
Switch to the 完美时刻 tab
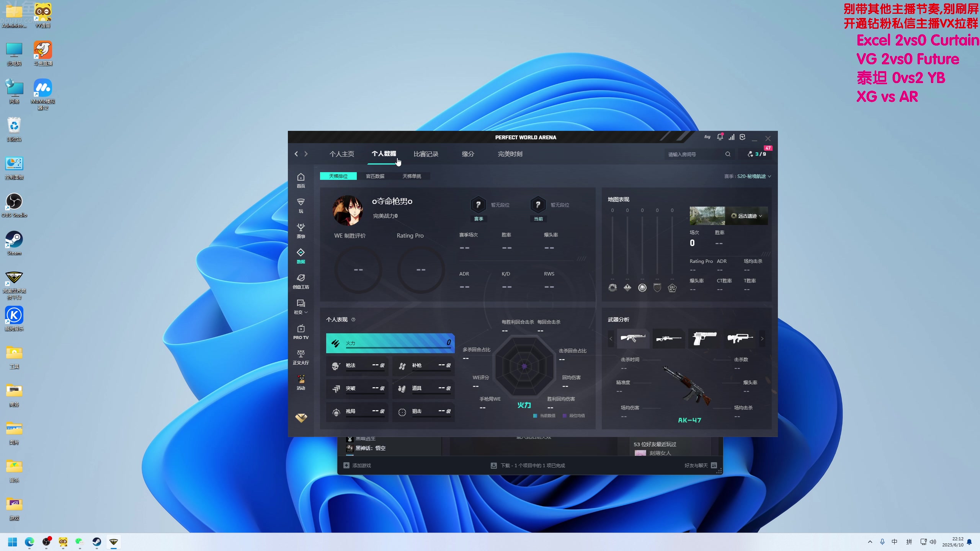(510, 154)
